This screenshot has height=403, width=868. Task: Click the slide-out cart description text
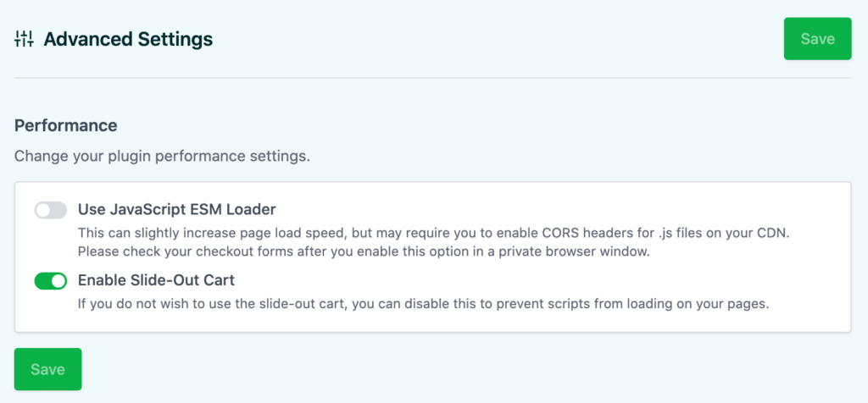point(424,303)
